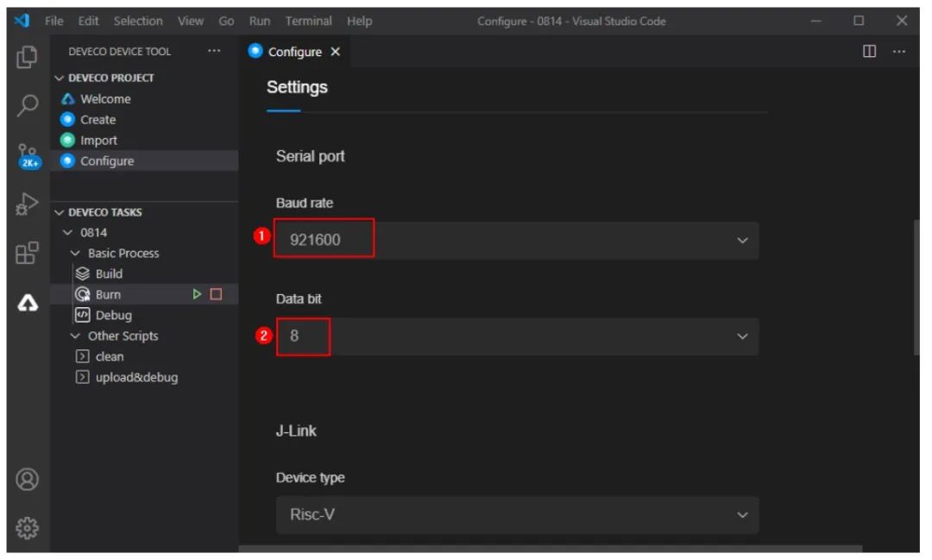Image resolution: width=932 pixels, height=560 pixels.
Task: Open Import in DevEco Project
Action: [x=98, y=141]
